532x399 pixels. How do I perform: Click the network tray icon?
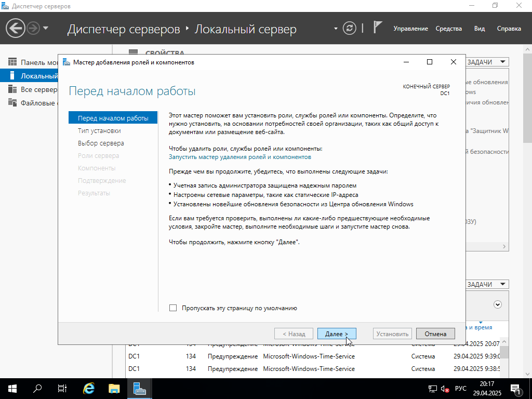click(433, 389)
